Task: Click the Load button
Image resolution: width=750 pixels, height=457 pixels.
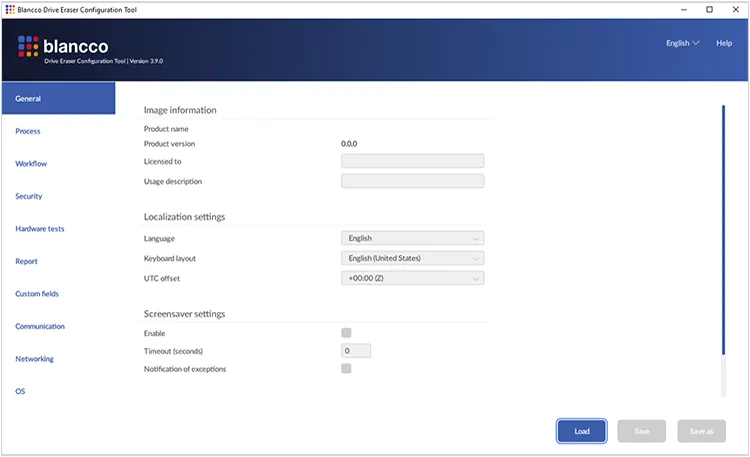Action: coord(582,431)
